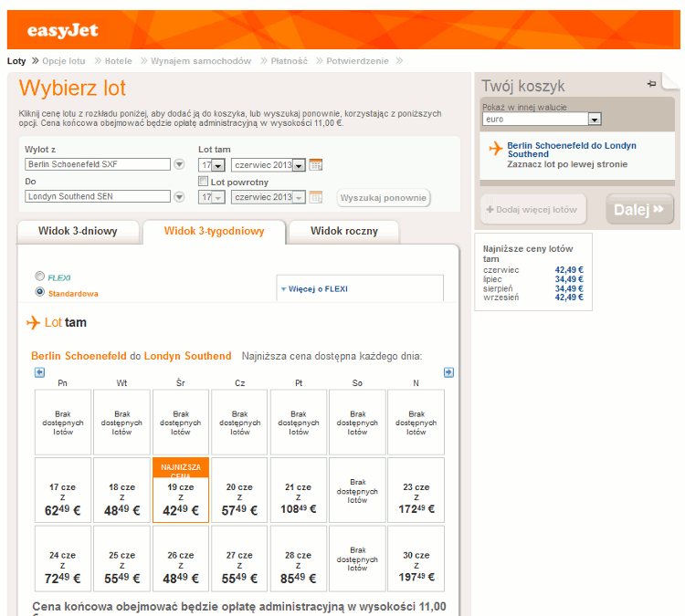Click Berlin Schoenefeld do Londyn Southend link
The height and width of the screenshot is (616, 685).
pyautogui.click(x=572, y=150)
